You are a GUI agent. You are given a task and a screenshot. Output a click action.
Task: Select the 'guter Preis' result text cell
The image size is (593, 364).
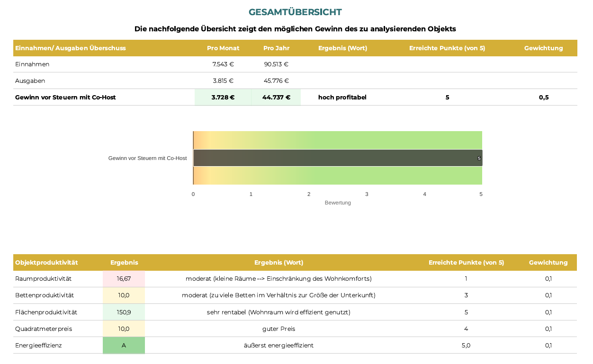point(279,329)
